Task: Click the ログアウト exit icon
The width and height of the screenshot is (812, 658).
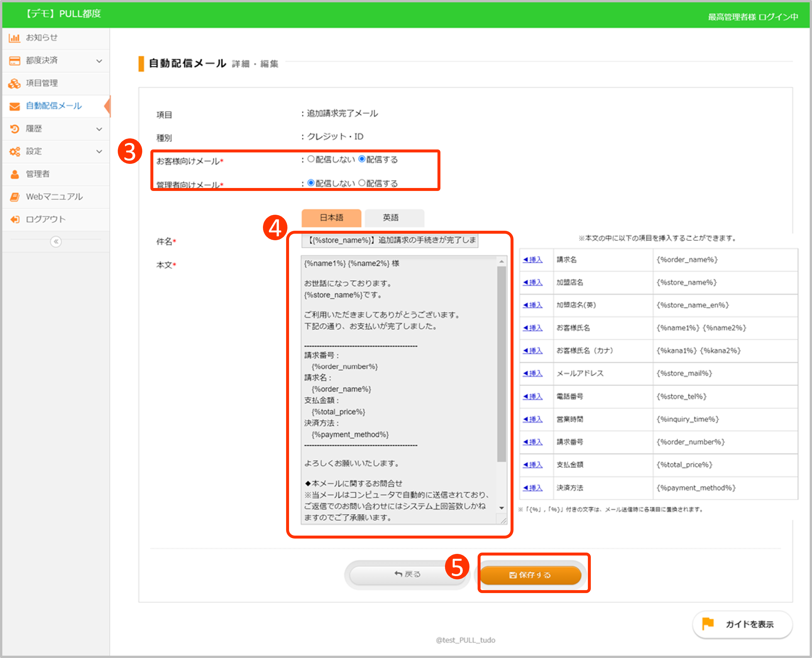Action: 14,219
